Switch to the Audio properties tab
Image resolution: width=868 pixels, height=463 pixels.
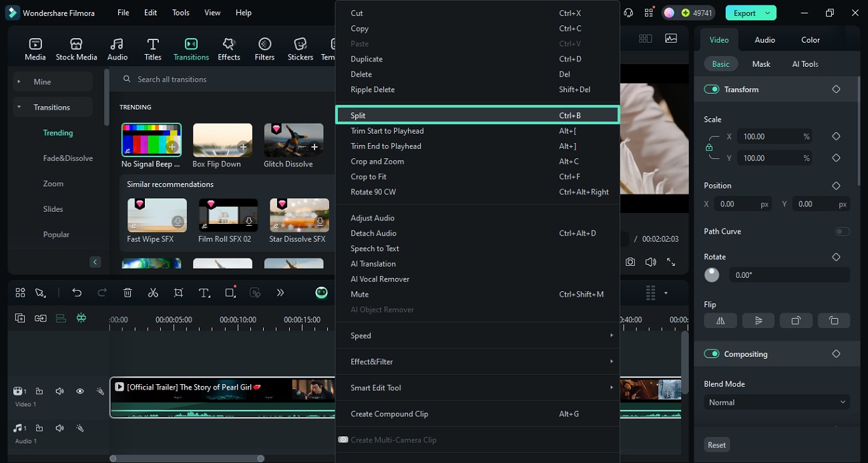point(765,39)
